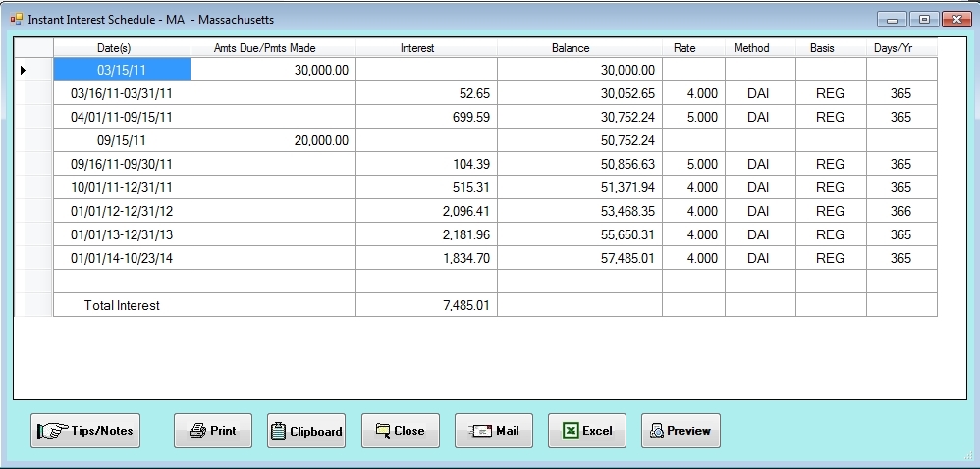
Task: Click the 7,485.01 total interest cell
Action: click(426, 305)
